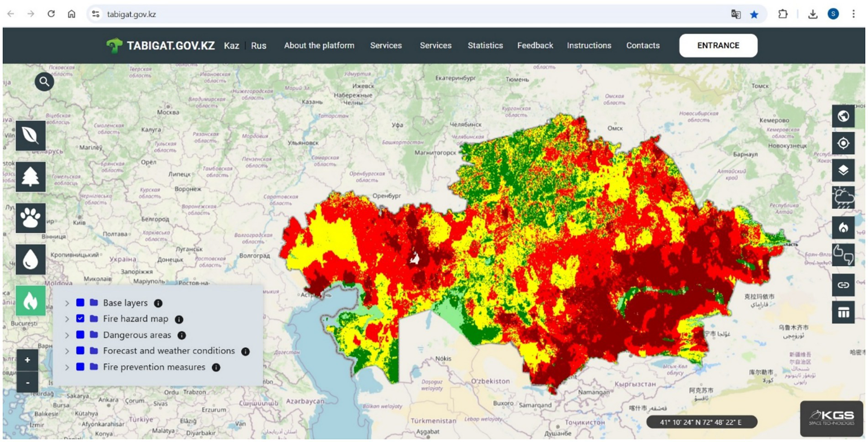Viewport: 868px width, 442px height.
Task: Click the table grid icon on right
Action: click(843, 312)
